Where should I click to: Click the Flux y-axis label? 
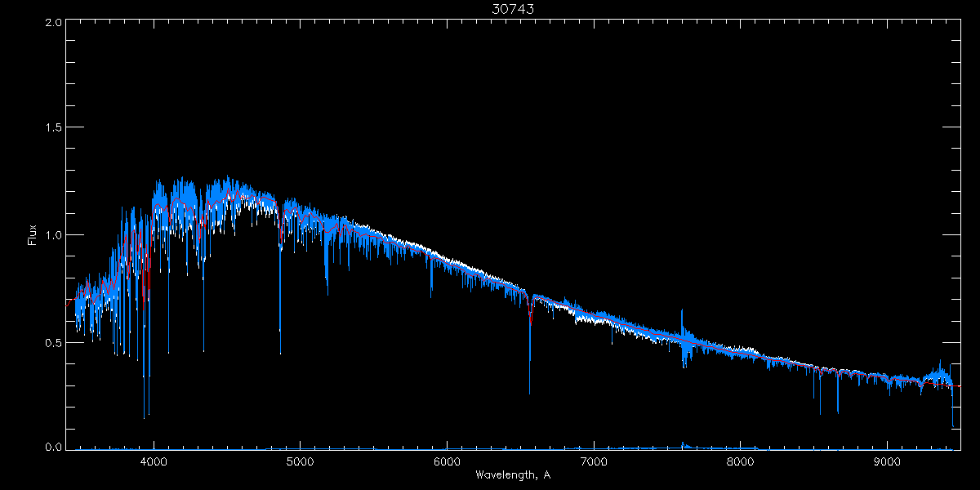[x=33, y=235]
